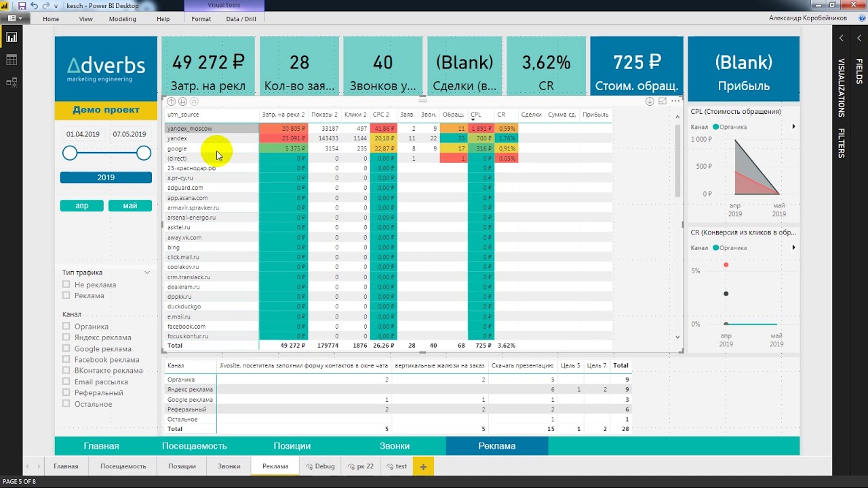Viewport: 868px width, 488px height.
Task: Open the View ribbon tab
Action: [x=86, y=19]
